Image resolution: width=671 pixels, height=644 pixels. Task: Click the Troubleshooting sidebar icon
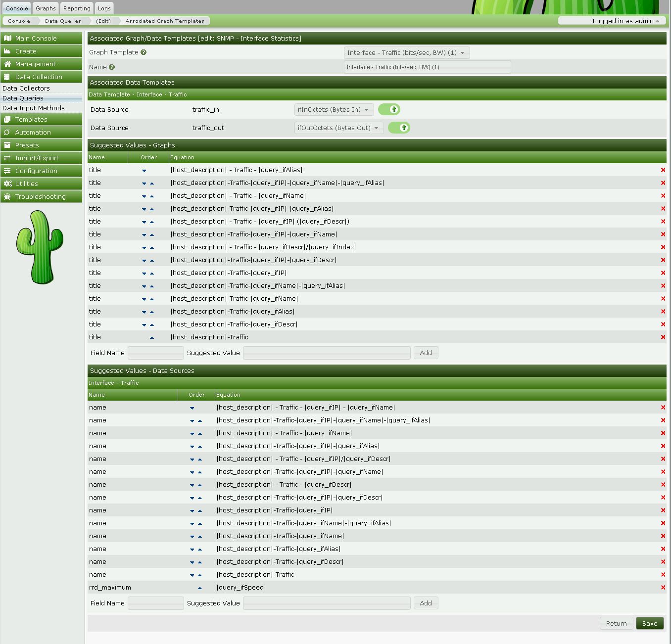coord(7,196)
